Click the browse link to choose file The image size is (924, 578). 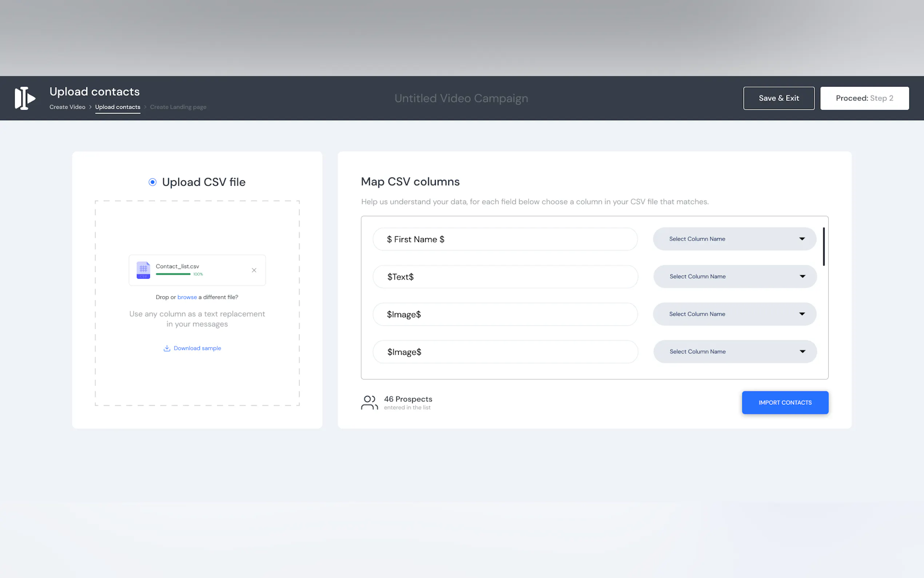(187, 297)
